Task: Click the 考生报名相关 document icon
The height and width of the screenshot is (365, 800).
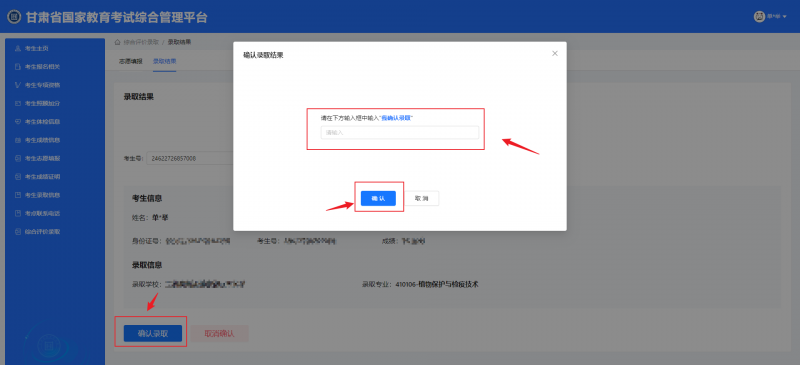Action: click(18, 67)
